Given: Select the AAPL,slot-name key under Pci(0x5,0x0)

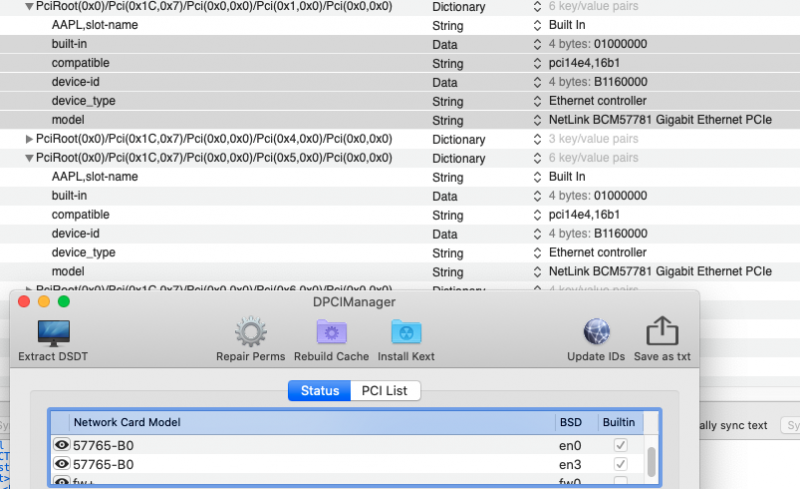Looking at the screenshot, I should pyautogui.click(x=94, y=177).
